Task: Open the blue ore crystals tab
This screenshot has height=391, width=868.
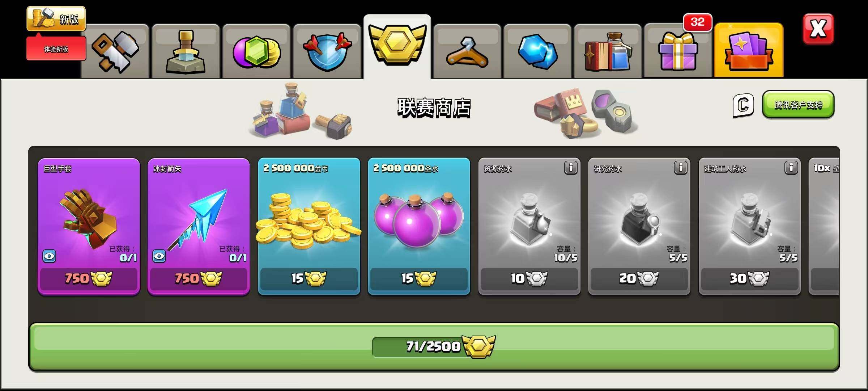Action: 537,51
